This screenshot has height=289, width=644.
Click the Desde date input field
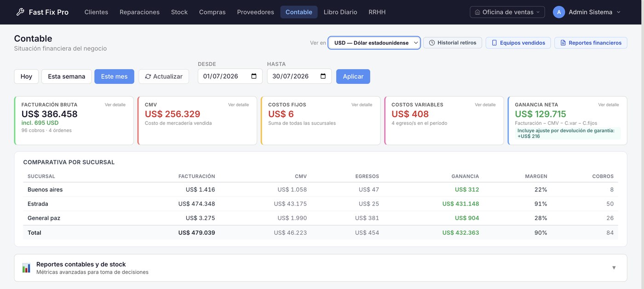[230, 76]
